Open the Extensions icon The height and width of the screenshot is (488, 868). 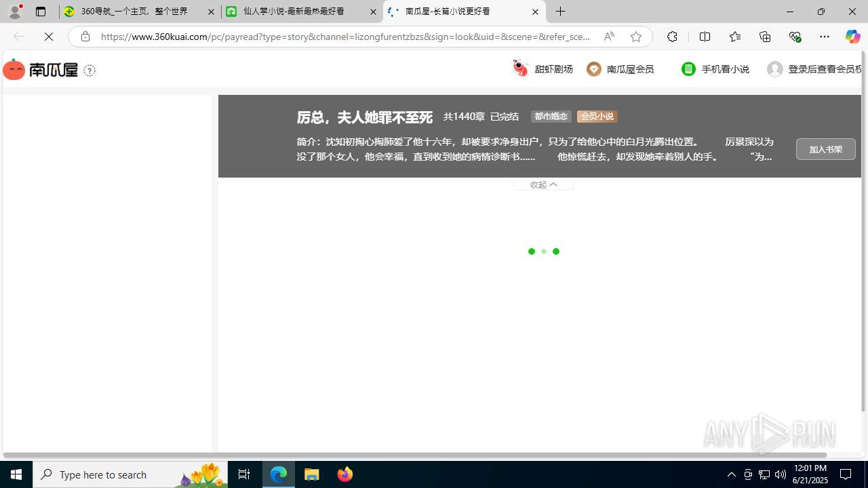[672, 37]
